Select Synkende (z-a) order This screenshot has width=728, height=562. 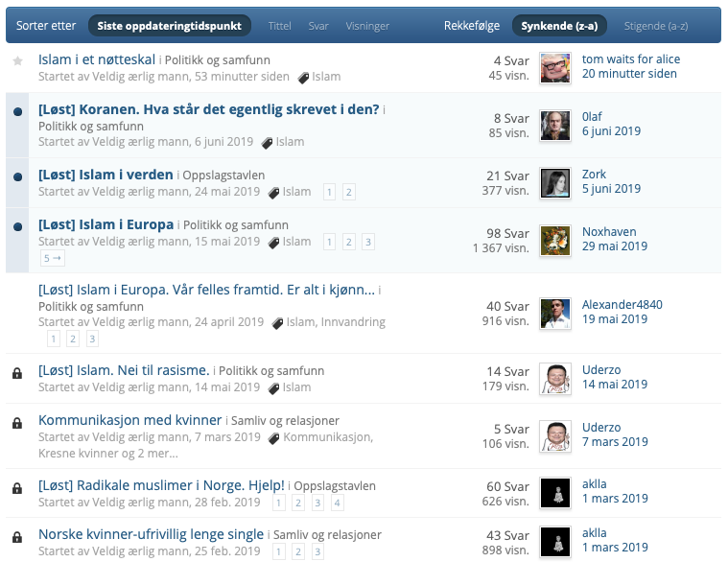tap(559, 26)
